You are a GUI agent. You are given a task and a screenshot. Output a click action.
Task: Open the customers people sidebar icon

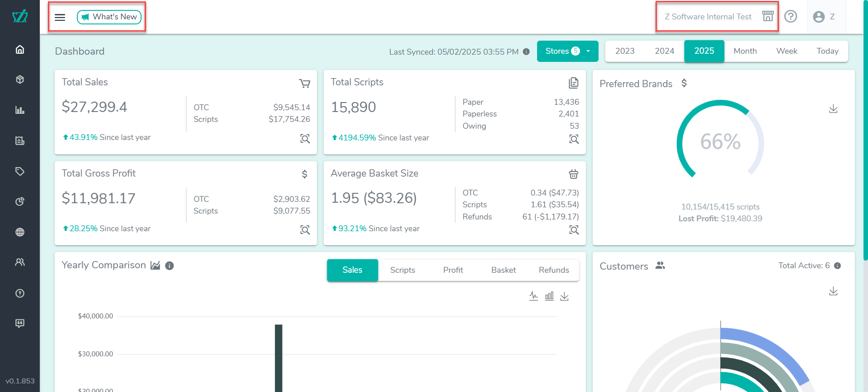coord(20,262)
